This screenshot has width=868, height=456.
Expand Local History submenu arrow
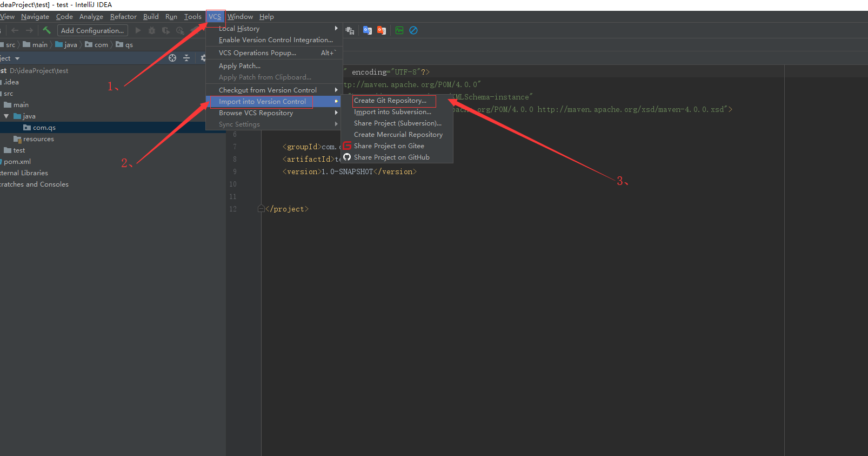(x=336, y=28)
